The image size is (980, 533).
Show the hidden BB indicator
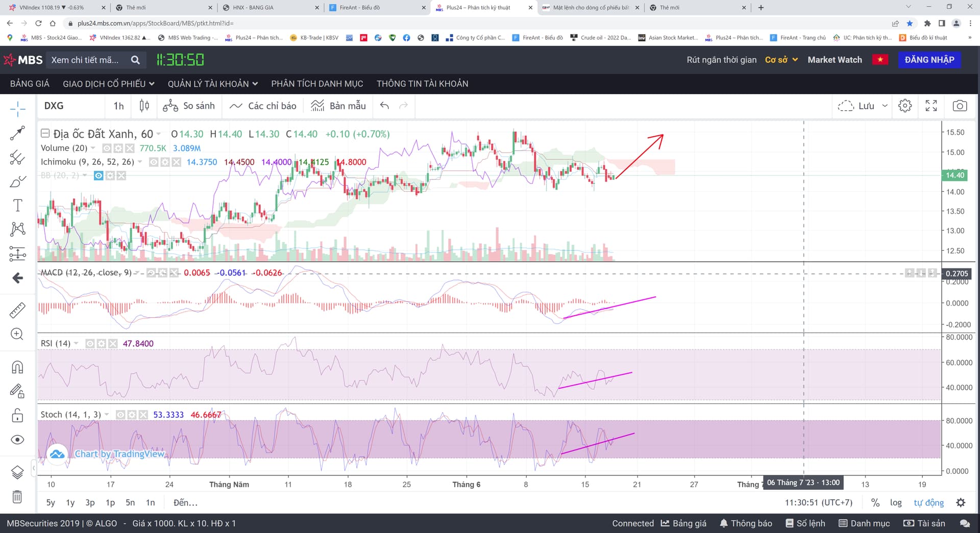pyautogui.click(x=99, y=175)
